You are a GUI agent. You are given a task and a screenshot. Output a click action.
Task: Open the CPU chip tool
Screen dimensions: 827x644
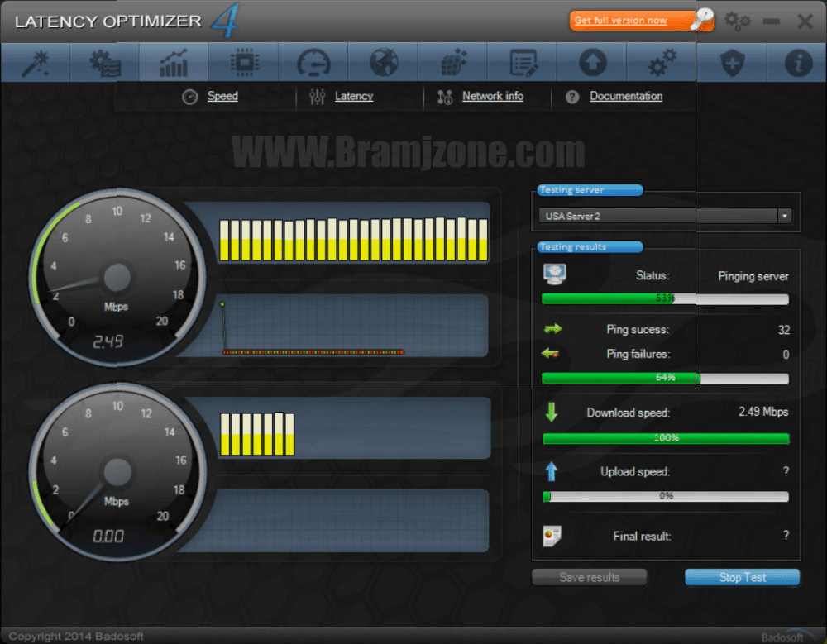(x=244, y=63)
